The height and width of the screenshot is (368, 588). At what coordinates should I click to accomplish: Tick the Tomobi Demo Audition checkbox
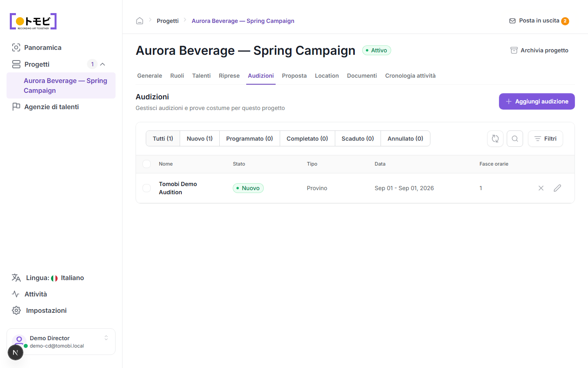point(147,188)
